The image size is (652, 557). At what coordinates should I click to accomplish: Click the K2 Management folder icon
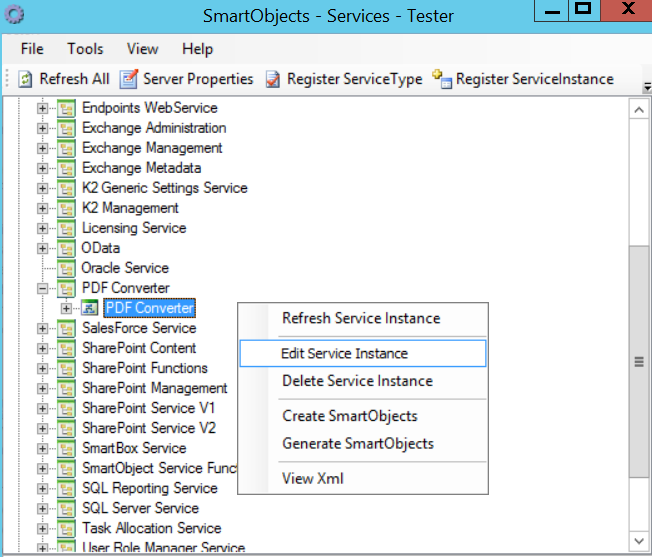(66, 208)
